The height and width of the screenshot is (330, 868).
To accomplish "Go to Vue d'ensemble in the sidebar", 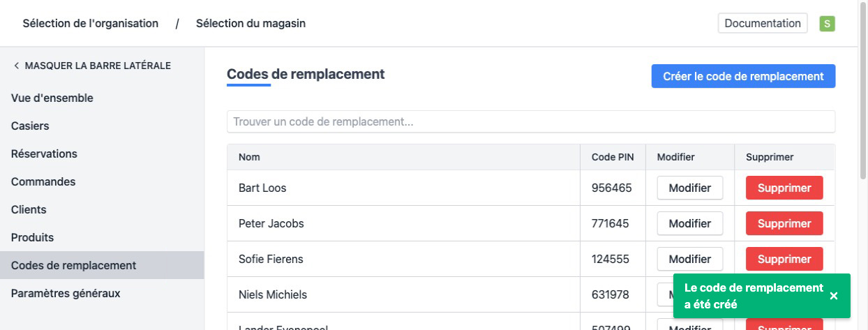I will click(x=52, y=98).
